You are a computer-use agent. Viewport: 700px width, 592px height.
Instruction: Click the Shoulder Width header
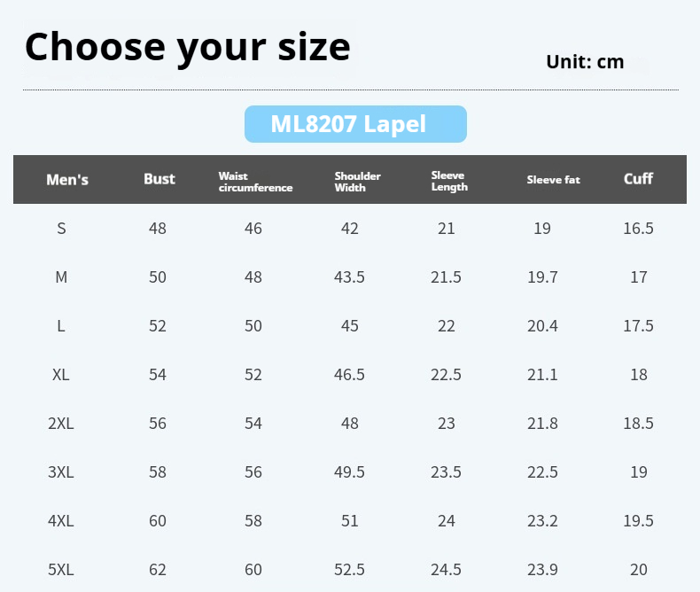click(358, 182)
